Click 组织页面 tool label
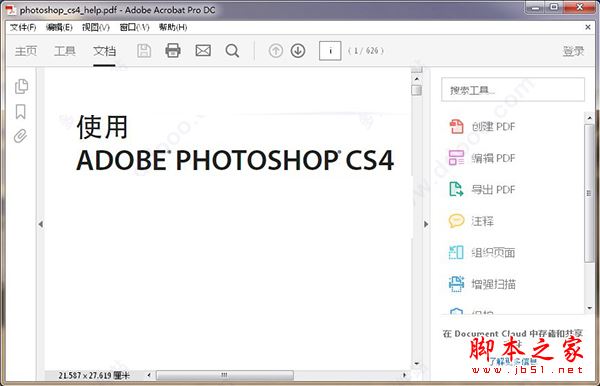Screen dimensions: 600x386 click(x=493, y=252)
